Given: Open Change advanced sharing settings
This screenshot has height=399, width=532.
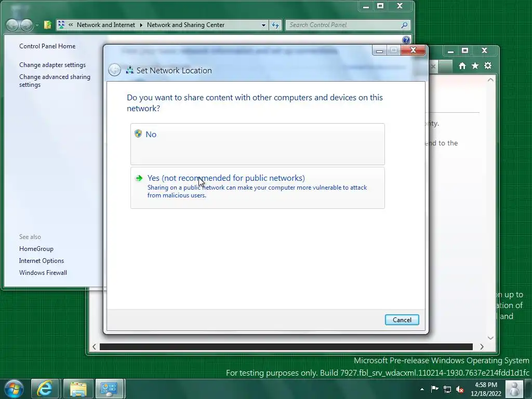Looking at the screenshot, I should pos(55,81).
